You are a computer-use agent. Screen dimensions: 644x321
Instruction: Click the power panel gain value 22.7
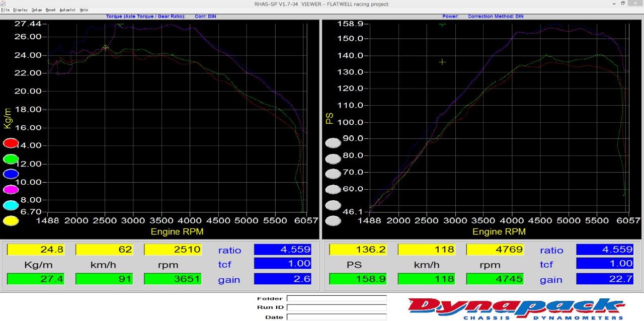pyautogui.click(x=605, y=279)
